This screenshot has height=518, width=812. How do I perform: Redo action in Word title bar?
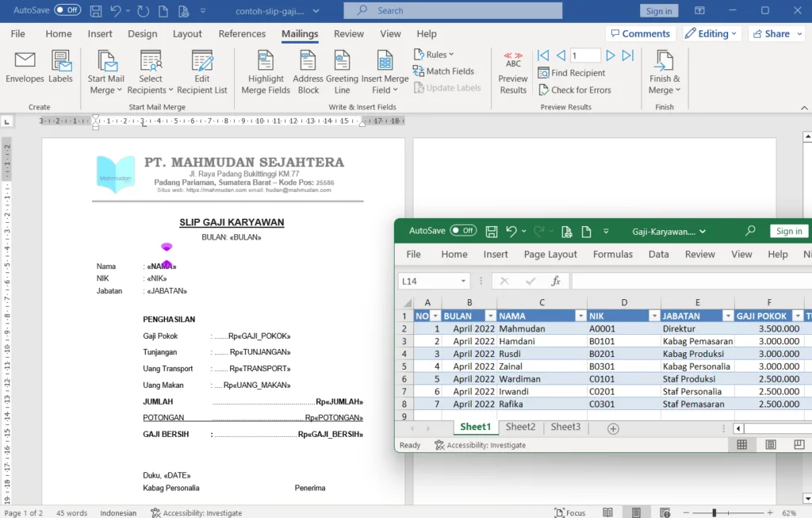pyautogui.click(x=143, y=11)
